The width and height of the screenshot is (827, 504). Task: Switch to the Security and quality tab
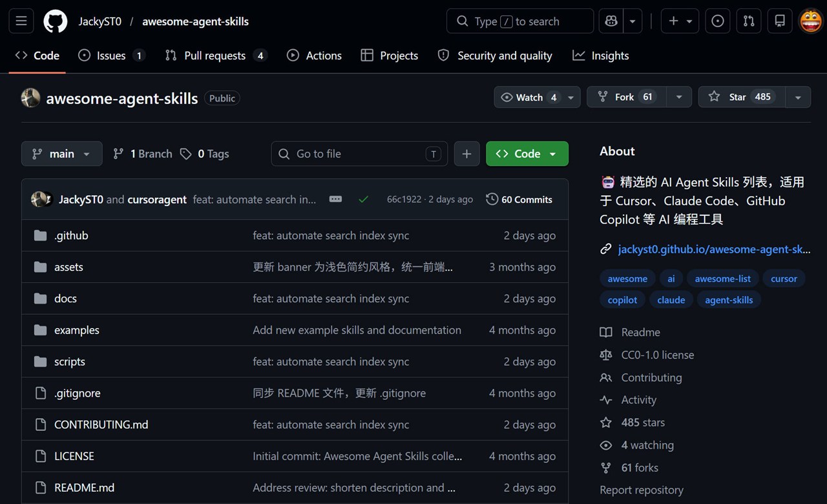click(495, 56)
